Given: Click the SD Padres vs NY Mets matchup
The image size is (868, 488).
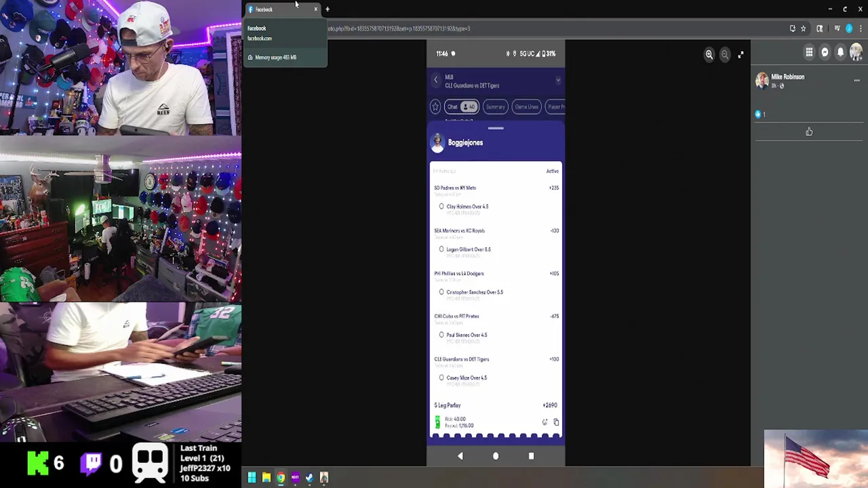Looking at the screenshot, I should (455, 188).
